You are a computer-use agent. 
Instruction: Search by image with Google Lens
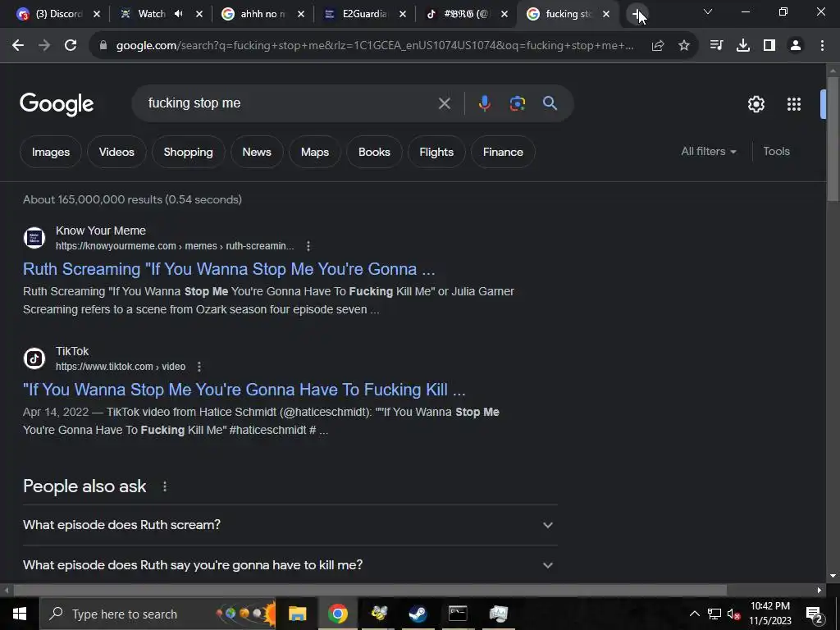coord(517,103)
